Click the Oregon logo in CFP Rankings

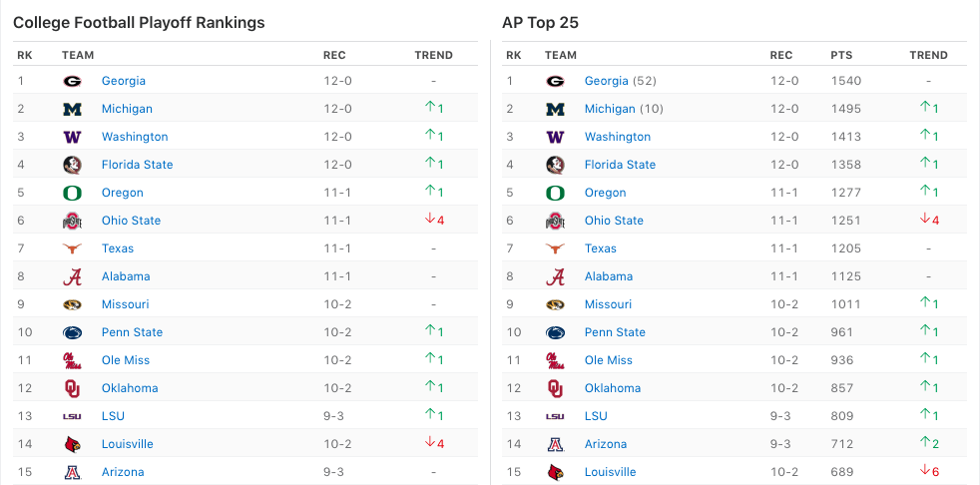tap(72, 193)
